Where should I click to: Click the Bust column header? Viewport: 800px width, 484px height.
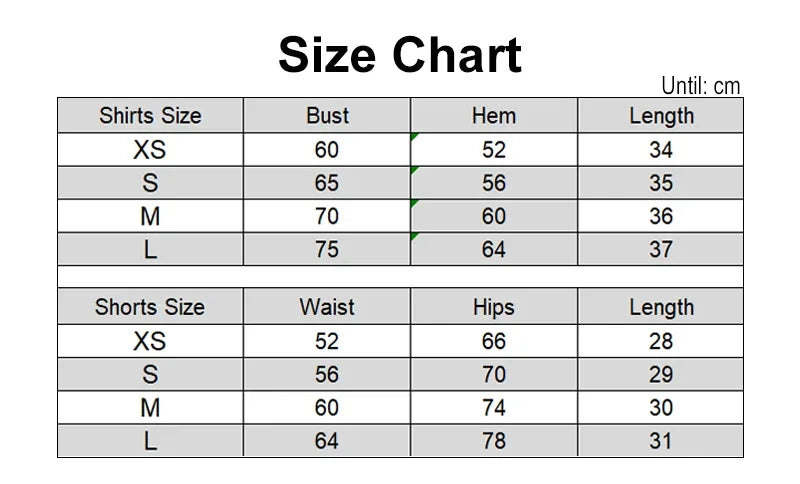[327, 115]
